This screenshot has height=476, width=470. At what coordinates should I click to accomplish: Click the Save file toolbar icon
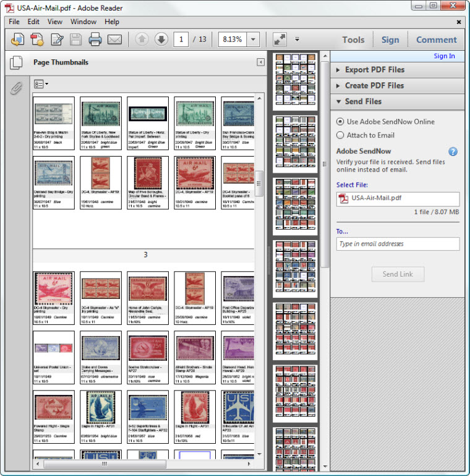(x=76, y=40)
